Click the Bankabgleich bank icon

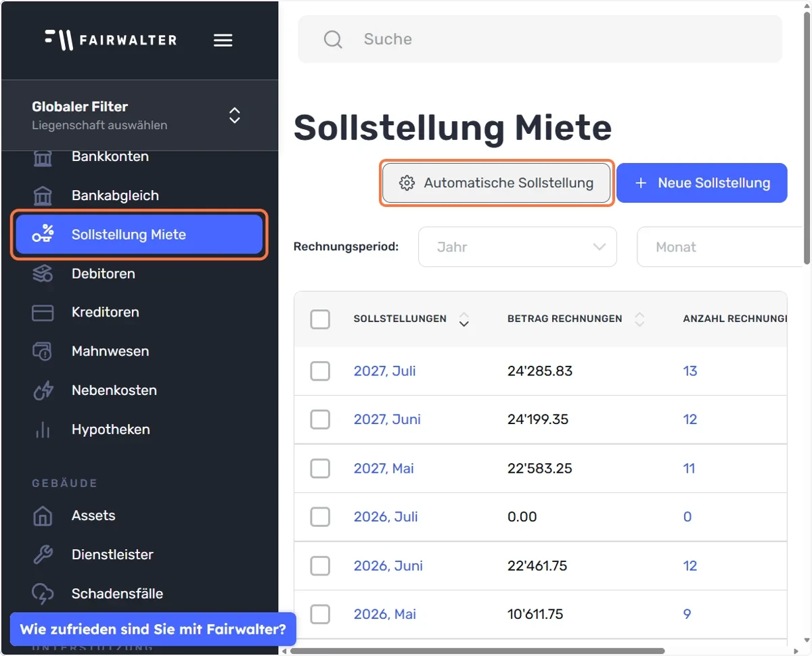43,196
